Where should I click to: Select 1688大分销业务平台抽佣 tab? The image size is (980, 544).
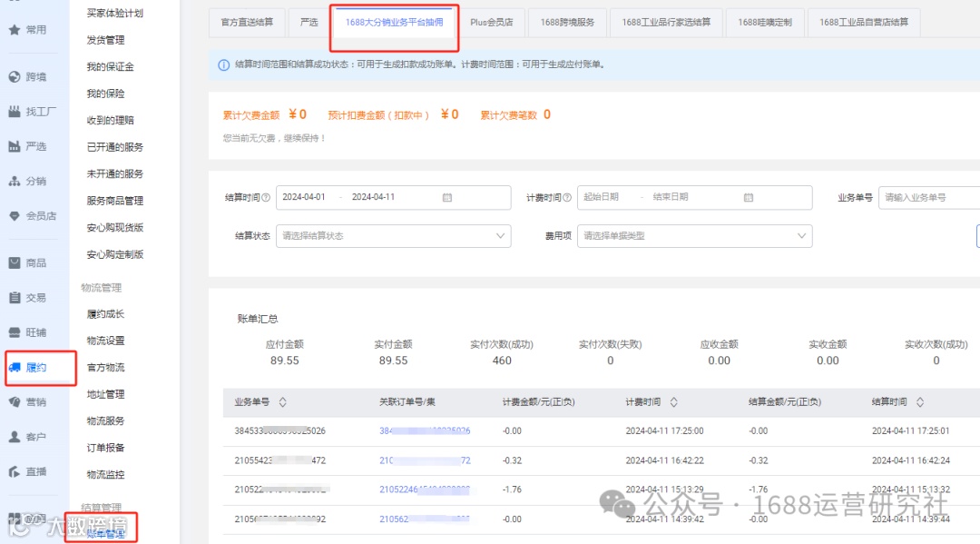click(x=395, y=23)
